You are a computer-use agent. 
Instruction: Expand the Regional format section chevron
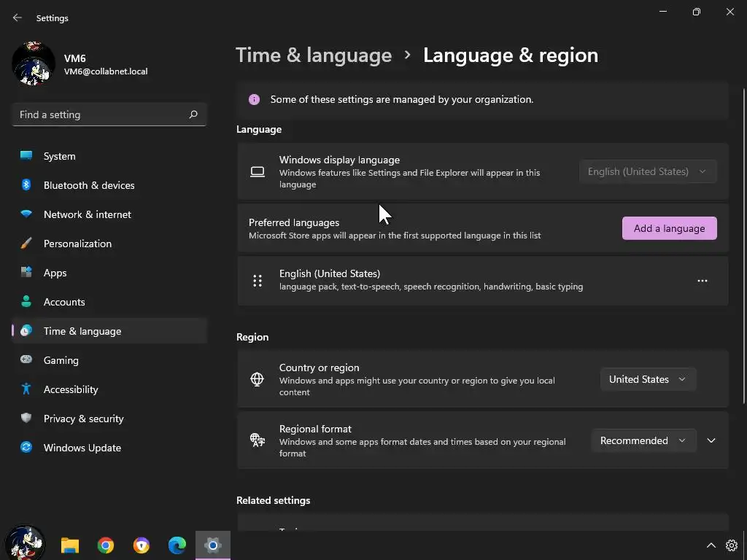tap(711, 440)
